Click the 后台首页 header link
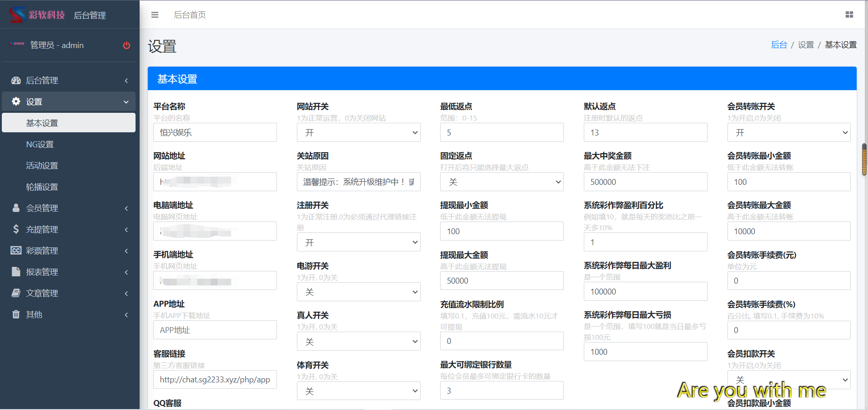 point(189,15)
